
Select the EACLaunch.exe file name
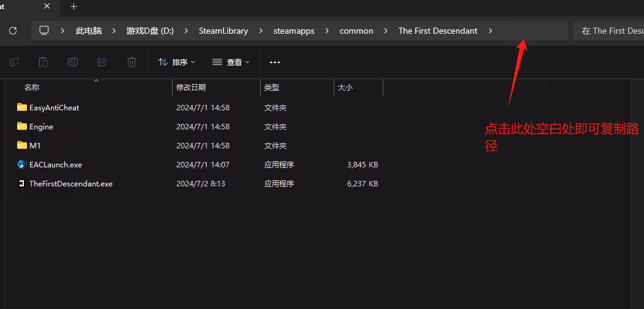click(56, 164)
